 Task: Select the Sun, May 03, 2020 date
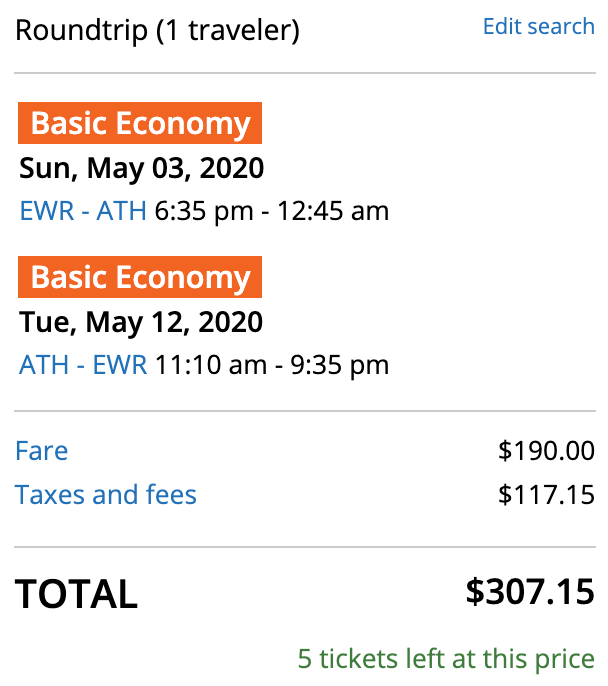[x=141, y=167]
